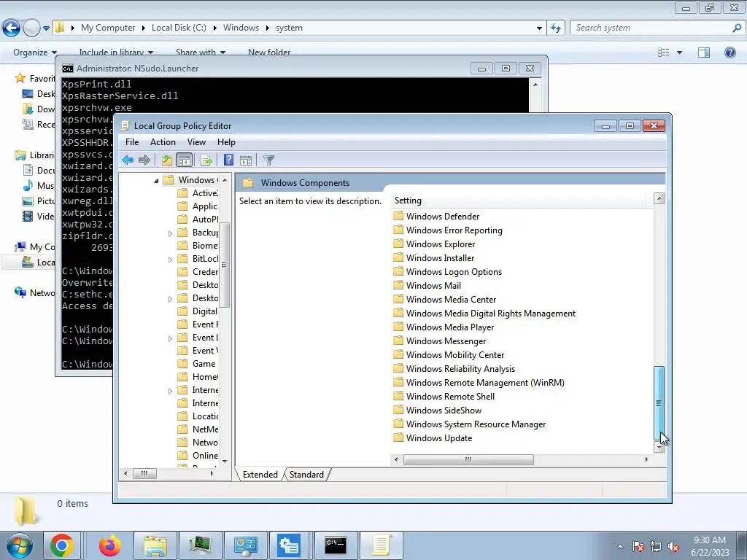Select the Windows Mail folder
747x560 pixels.
pos(427,285)
